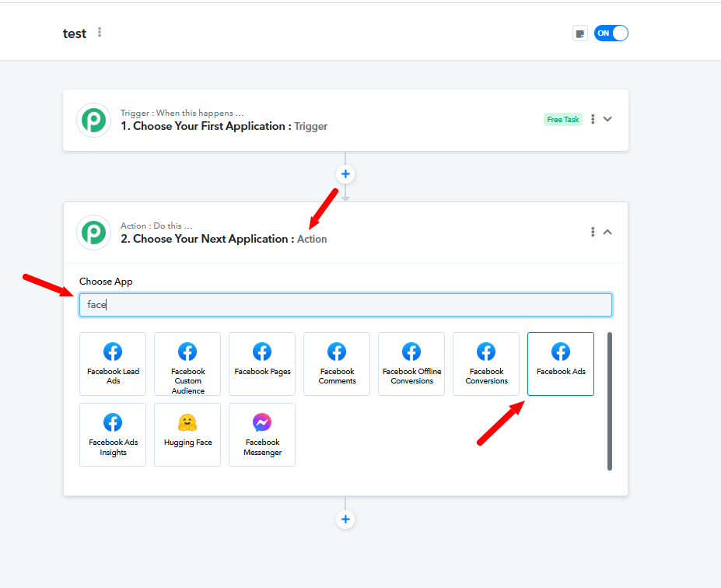721x588 pixels.
Task: Open action step three-dot menu
Action: point(593,232)
